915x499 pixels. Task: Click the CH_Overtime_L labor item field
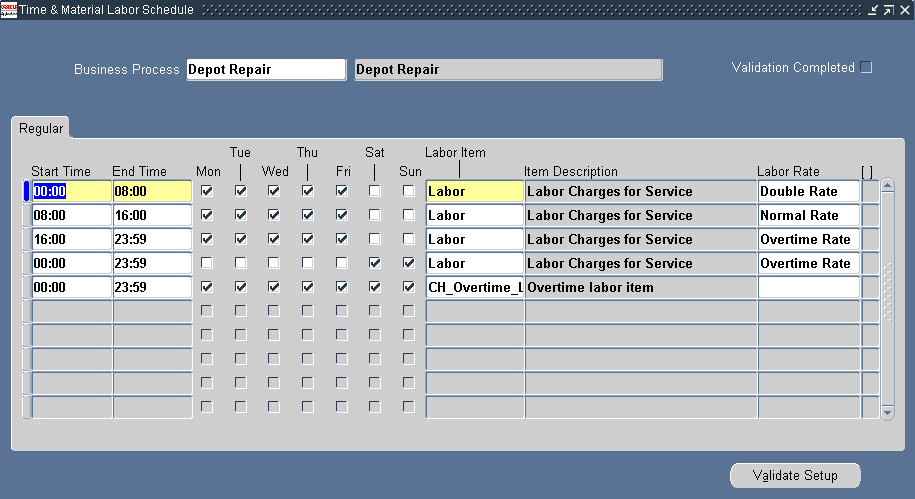point(474,287)
